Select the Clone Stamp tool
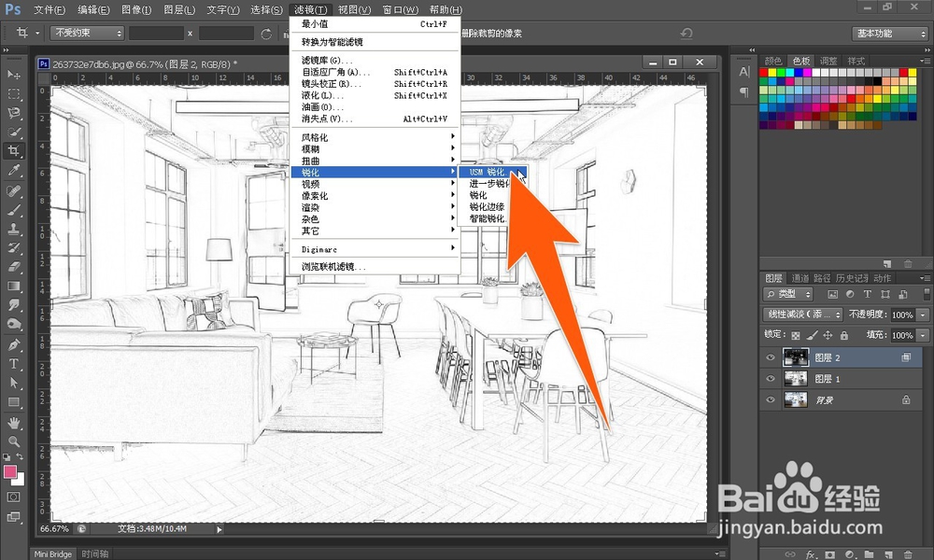The width and height of the screenshot is (934, 560). click(14, 229)
